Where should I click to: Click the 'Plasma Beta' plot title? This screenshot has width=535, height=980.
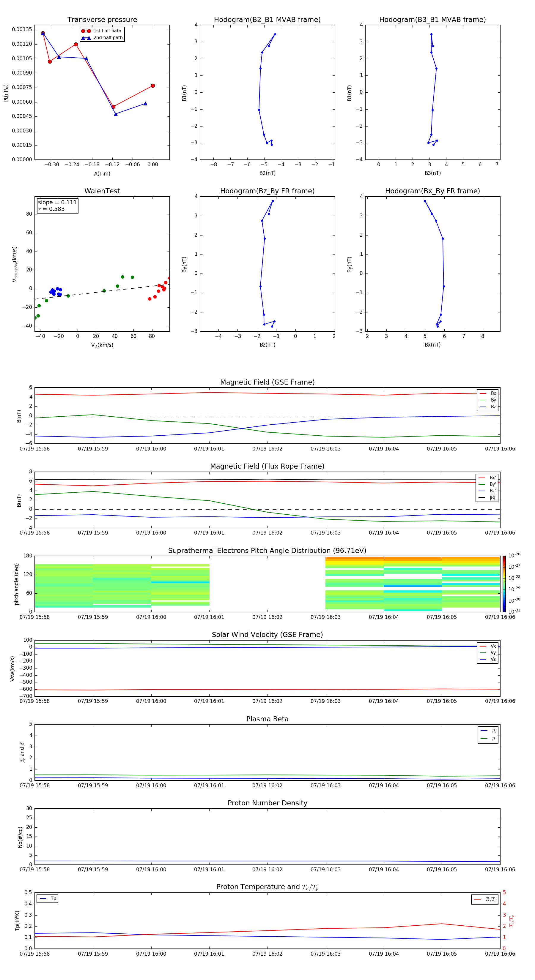tap(267, 719)
